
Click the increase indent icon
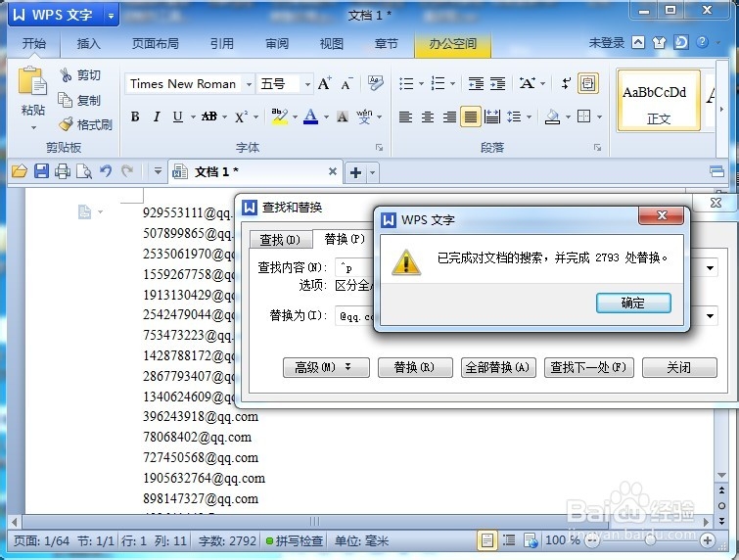[497, 84]
